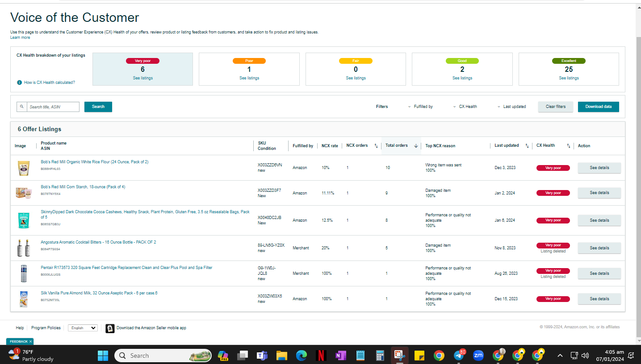Click the Amazon Seller app icon in footer
The height and width of the screenshot is (364, 641).
click(110, 328)
